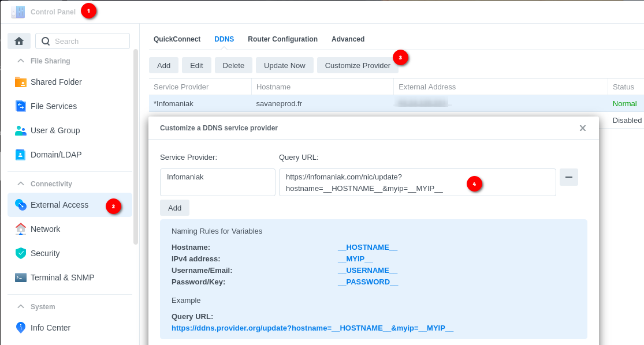
Task: Click the Update Now button
Action: [x=284, y=65]
